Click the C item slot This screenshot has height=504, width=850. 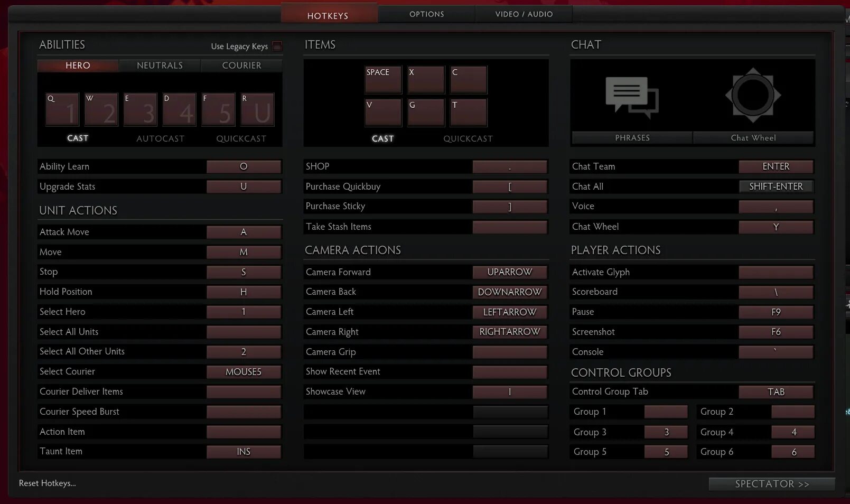click(x=469, y=80)
